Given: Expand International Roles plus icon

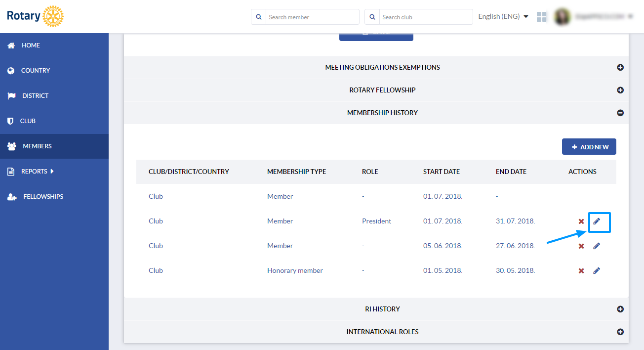Looking at the screenshot, I should pyautogui.click(x=620, y=332).
